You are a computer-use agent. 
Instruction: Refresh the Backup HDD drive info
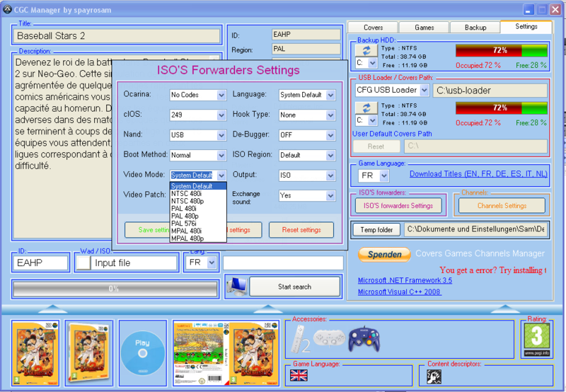click(366, 50)
